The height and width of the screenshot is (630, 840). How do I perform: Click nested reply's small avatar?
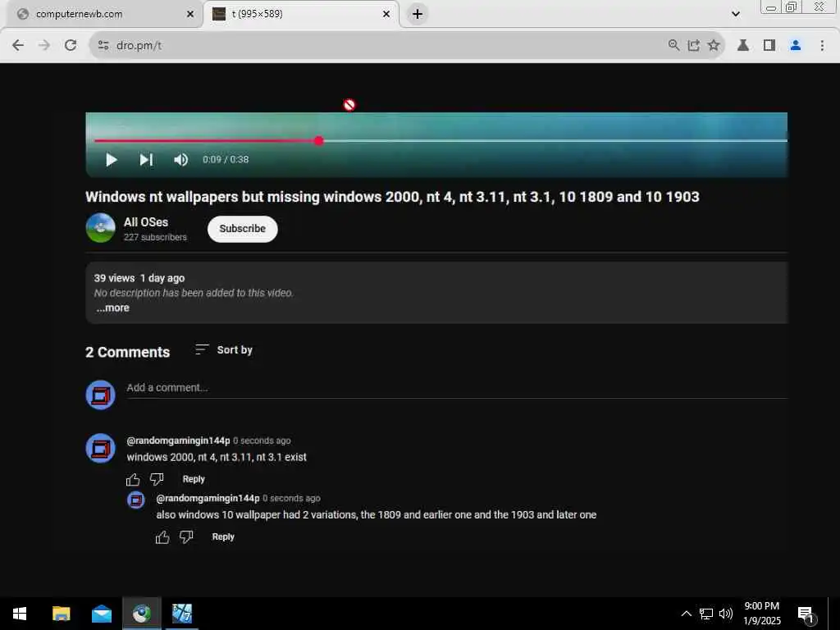[x=135, y=500]
